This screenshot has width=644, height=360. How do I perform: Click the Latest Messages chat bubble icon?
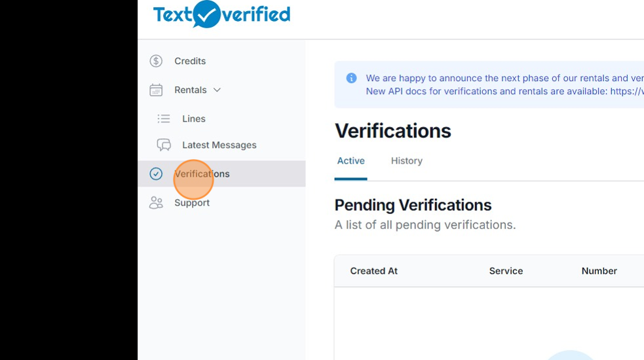pos(164,145)
